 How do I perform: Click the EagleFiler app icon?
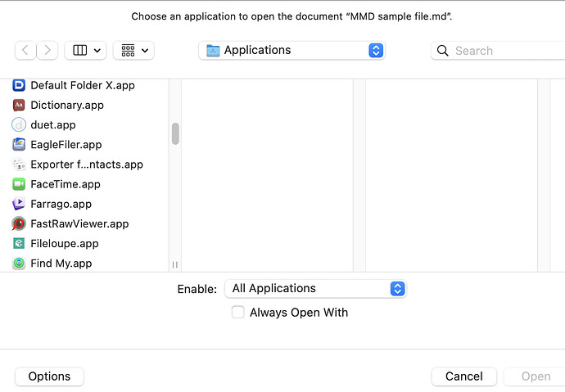[19, 145]
